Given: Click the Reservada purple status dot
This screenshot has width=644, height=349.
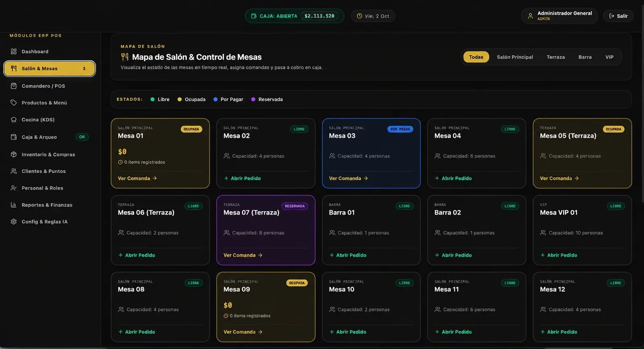Looking at the screenshot, I should click(x=253, y=99).
